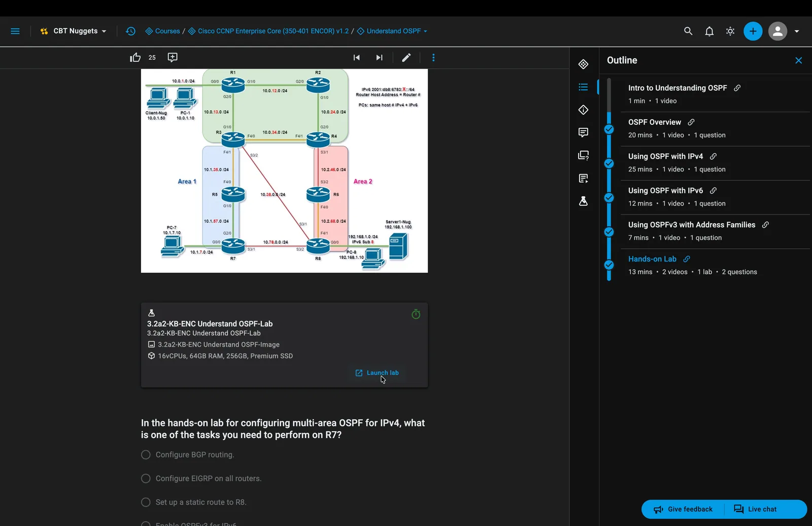Image resolution: width=812 pixels, height=526 pixels.
Task: Click the completed checkmark for Hands-on Lab
Action: pos(609,265)
